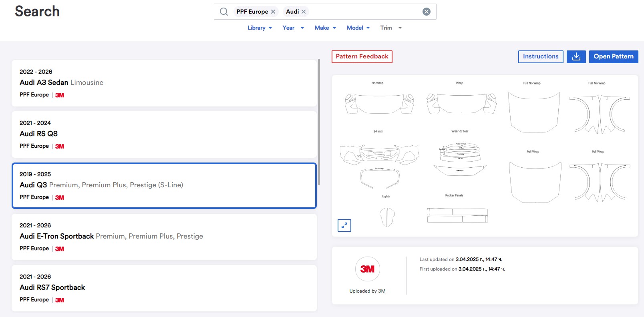The height and width of the screenshot is (317, 644).
Task: Click the download pattern icon button
Action: (576, 57)
